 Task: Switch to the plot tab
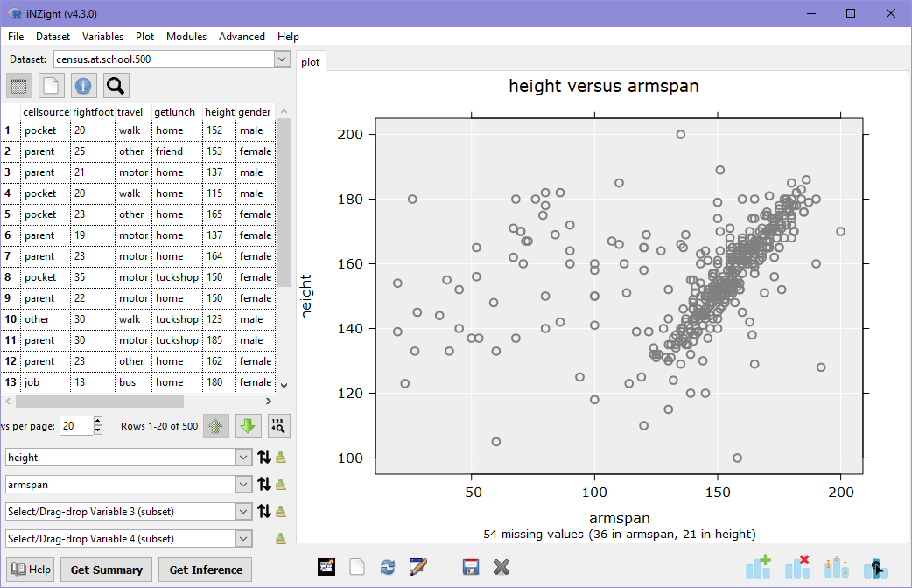tap(311, 61)
